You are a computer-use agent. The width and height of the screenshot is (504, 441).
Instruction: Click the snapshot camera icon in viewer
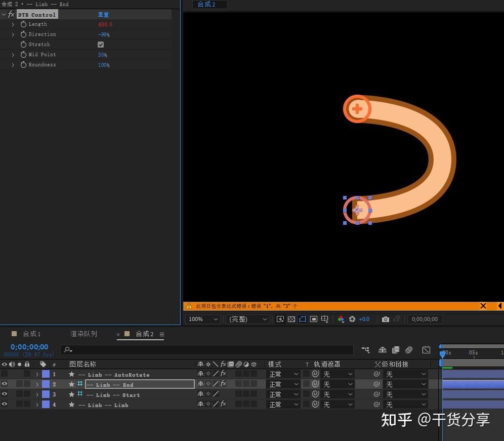[386, 319]
